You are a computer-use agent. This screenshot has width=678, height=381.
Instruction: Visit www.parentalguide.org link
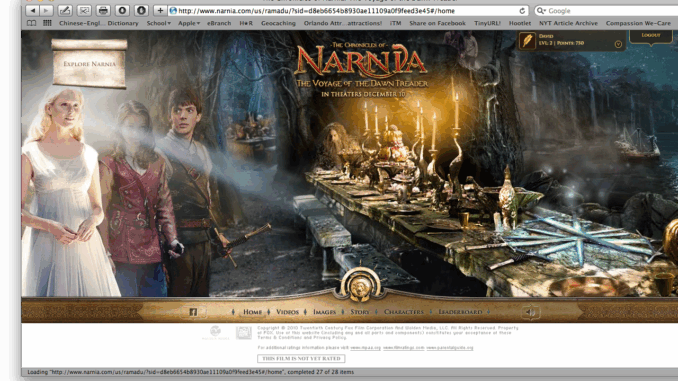450,348
